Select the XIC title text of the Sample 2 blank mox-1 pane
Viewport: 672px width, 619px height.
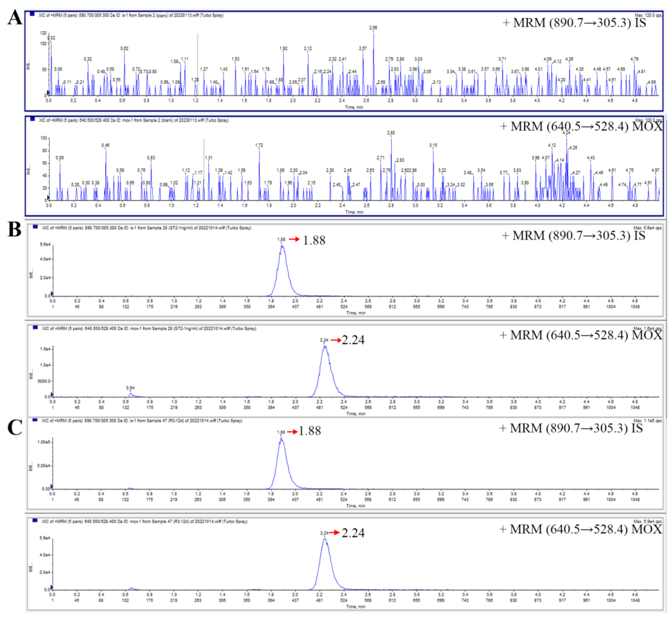pyautogui.click(x=134, y=120)
